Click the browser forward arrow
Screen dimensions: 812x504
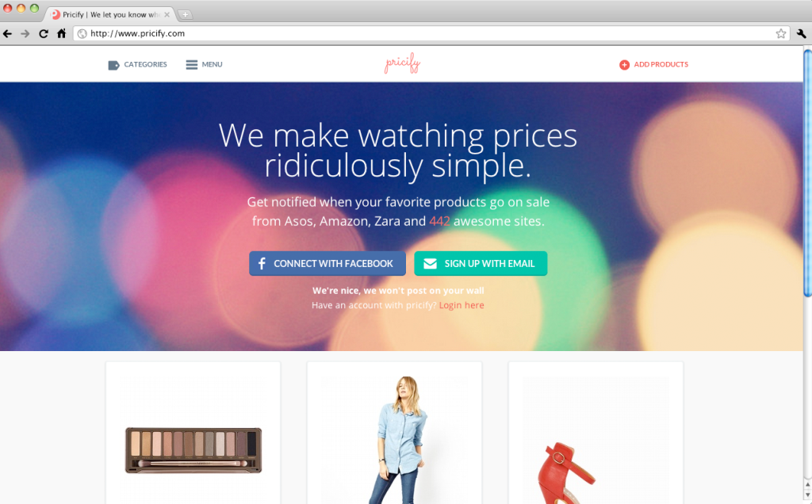[25, 33]
